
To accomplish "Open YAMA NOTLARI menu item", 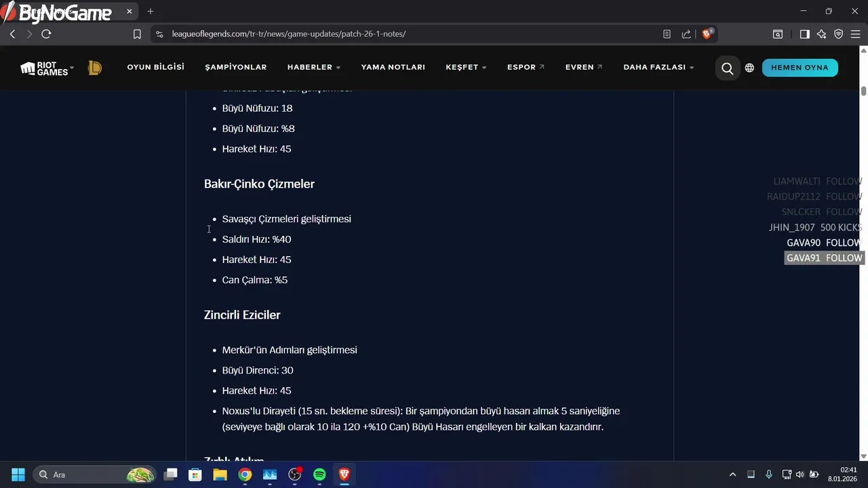I will (x=393, y=67).
